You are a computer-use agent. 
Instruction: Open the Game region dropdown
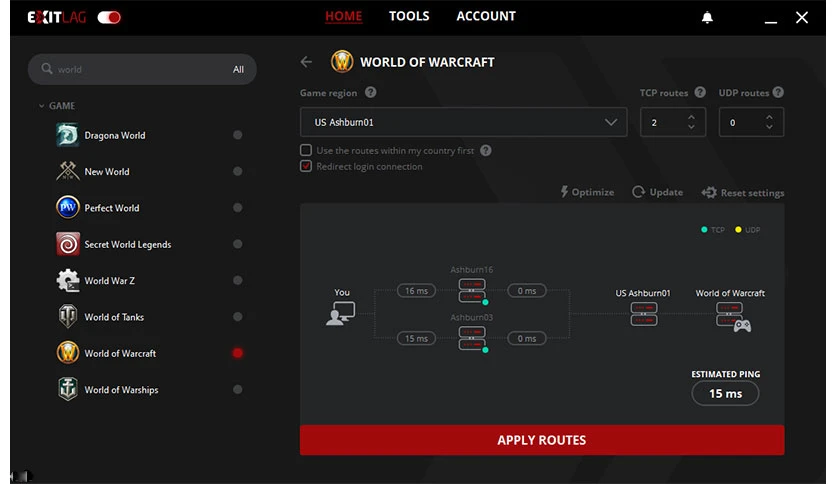tap(463, 122)
